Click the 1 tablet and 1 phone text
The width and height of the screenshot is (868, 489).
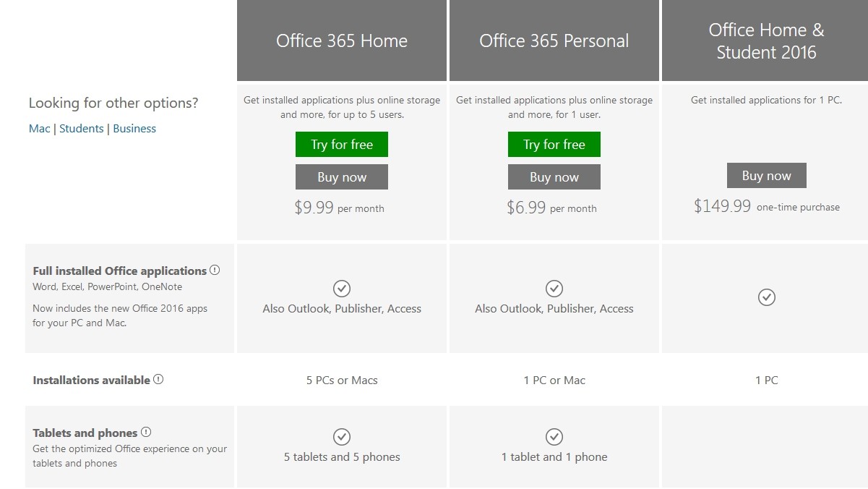(554, 457)
